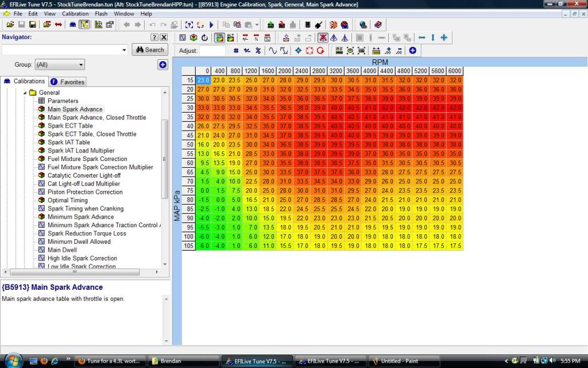Open the Calibration menu
This screenshot has height=368, width=588.
tap(75, 14)
